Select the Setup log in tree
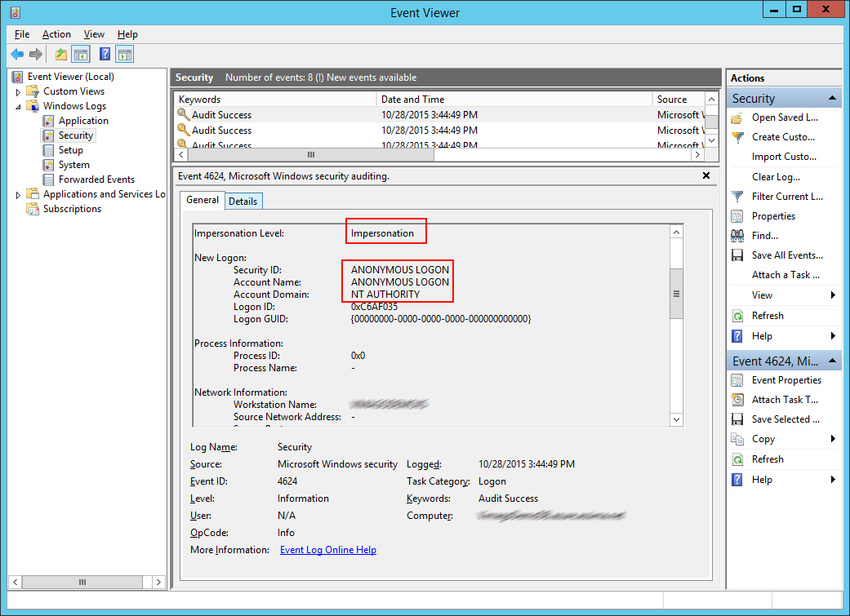The image size is (850, 616). click(x=70, y=150)
